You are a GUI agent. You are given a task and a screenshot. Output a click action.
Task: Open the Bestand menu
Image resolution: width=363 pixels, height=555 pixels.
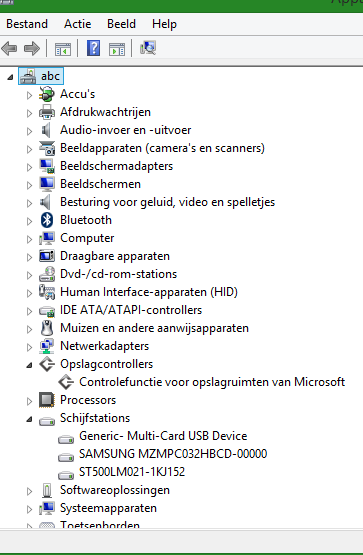pyautogui.click(x=27, y=24)
